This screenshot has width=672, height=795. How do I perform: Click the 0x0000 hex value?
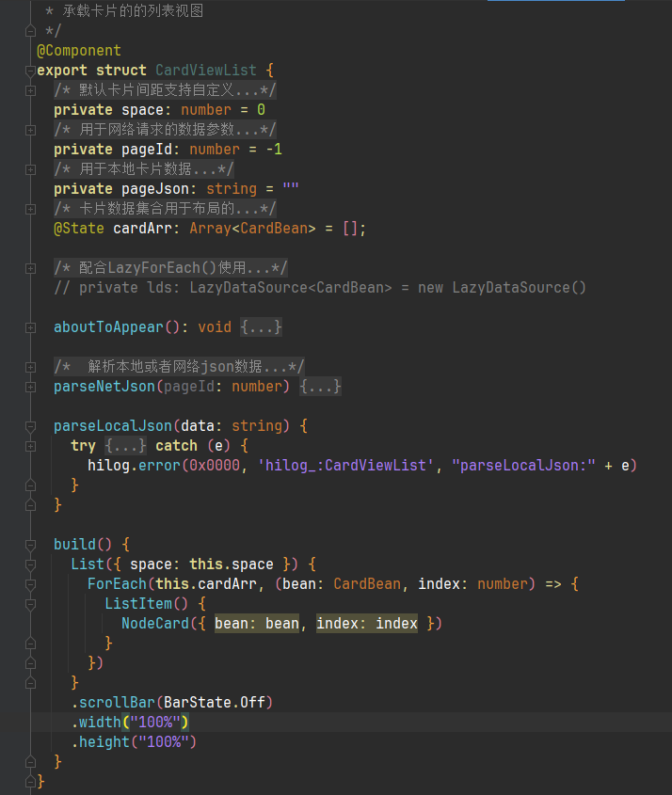215,466
